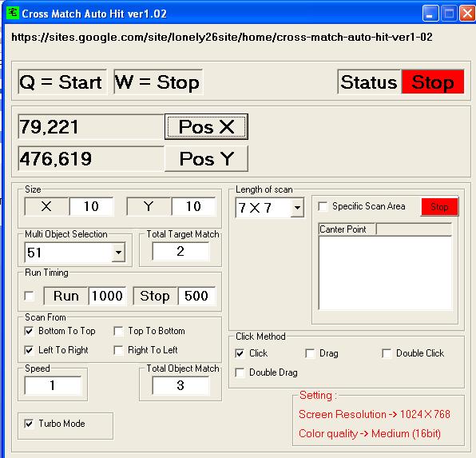Click the Canter Point column header
Image resolution: width=476 pixels, height=458 pixels.
click(347, 229)
